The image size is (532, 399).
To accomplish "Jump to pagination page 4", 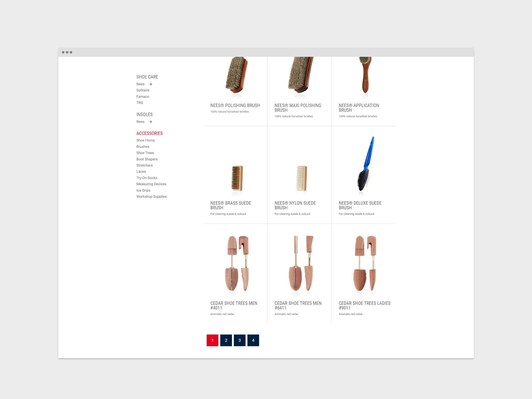I will [253, 340].
